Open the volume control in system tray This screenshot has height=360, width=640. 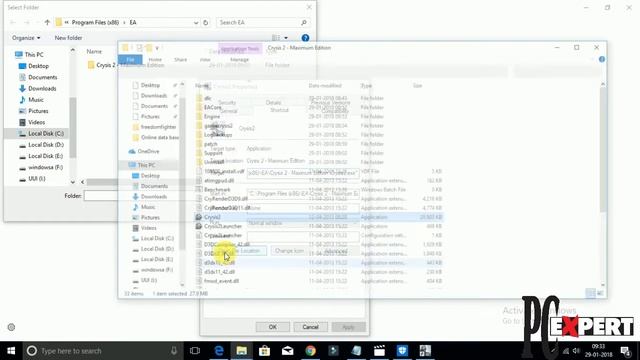point(576,351)
